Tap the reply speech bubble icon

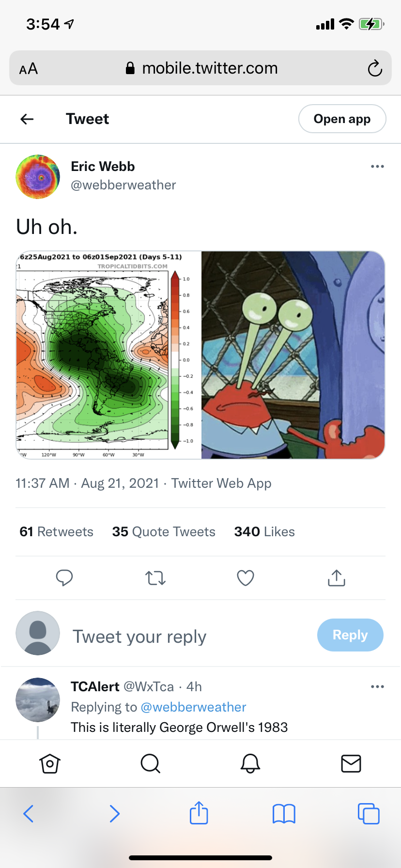coord(64,578)
